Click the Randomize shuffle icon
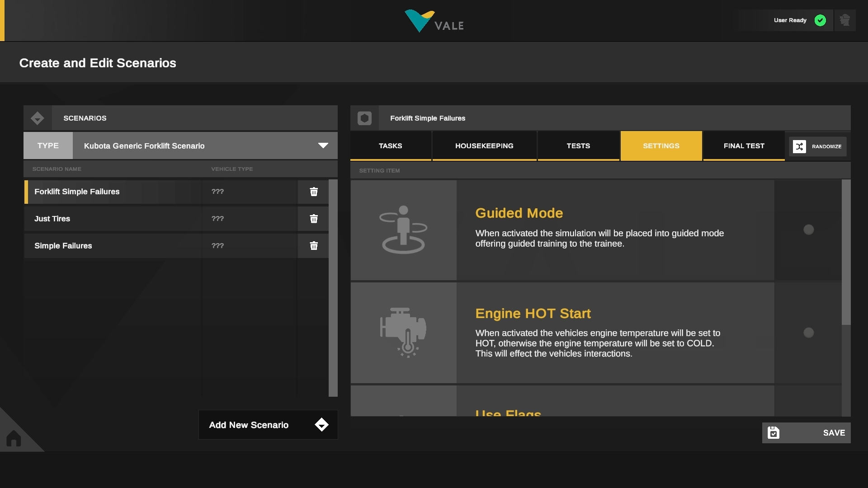Screen dimensions: 868x488 799,146
